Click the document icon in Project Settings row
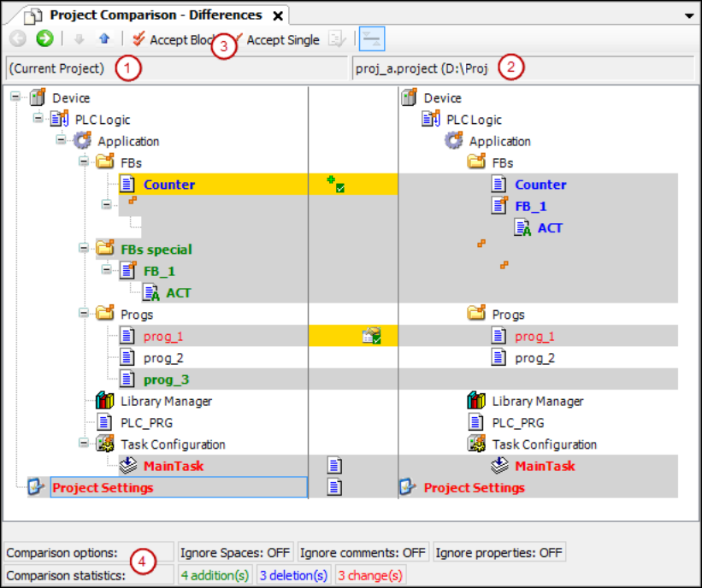Screen dimensions: 702x588 pos(335,487)
